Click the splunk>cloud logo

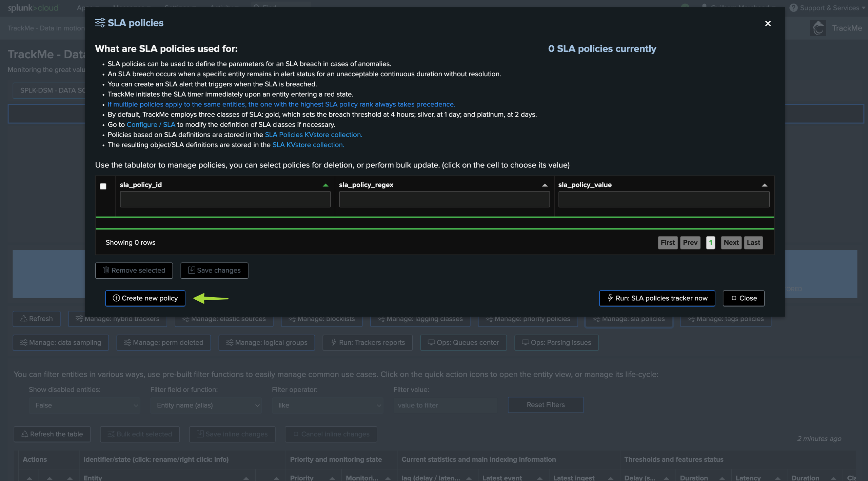33,7
